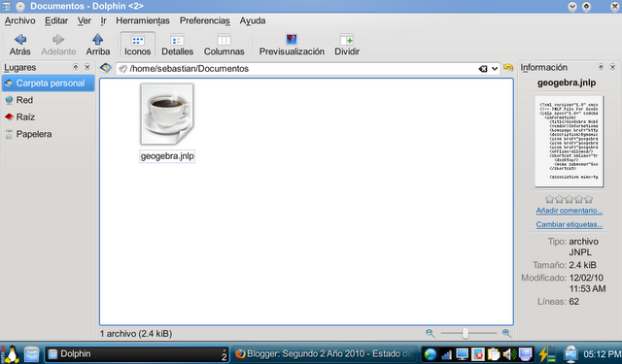Image resolution: width=622 pixels, height=364 pixels.
Task: Toggle Previsualización of files
Action: [x=292, y=45]
